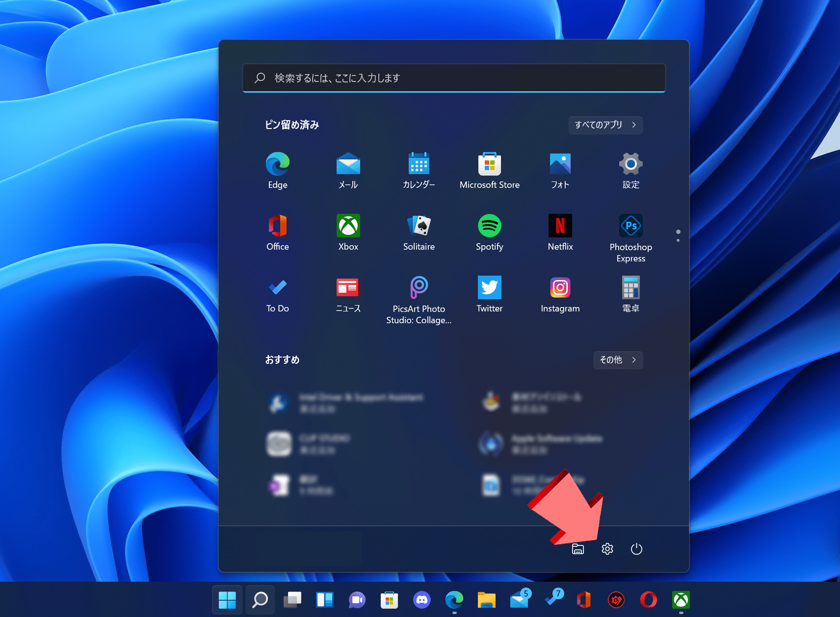Open the ニュース app icon
Screen dimensions: 840x617
348,294
